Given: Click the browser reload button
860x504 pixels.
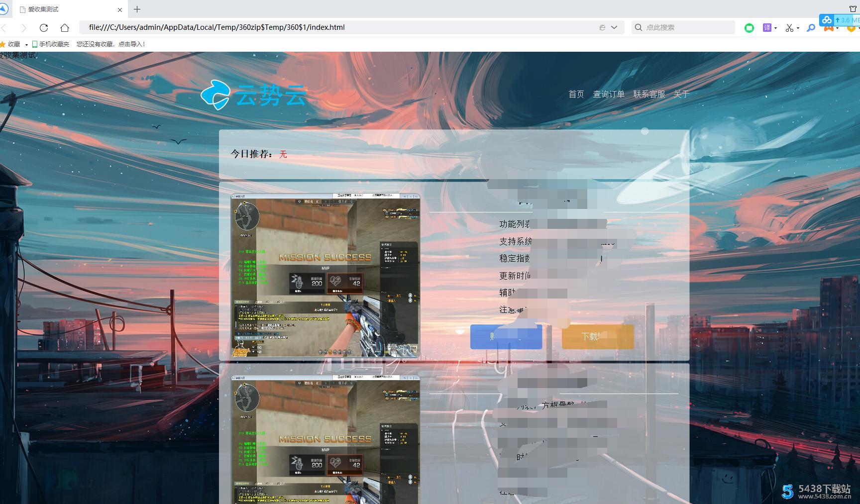Looking at the screenshot, I should [x=44, y=28].
